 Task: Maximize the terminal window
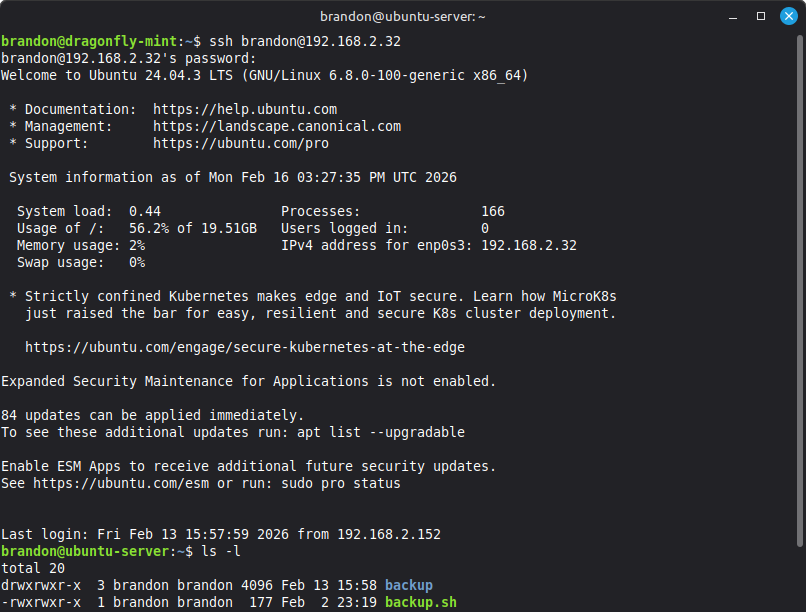point(761,16)
